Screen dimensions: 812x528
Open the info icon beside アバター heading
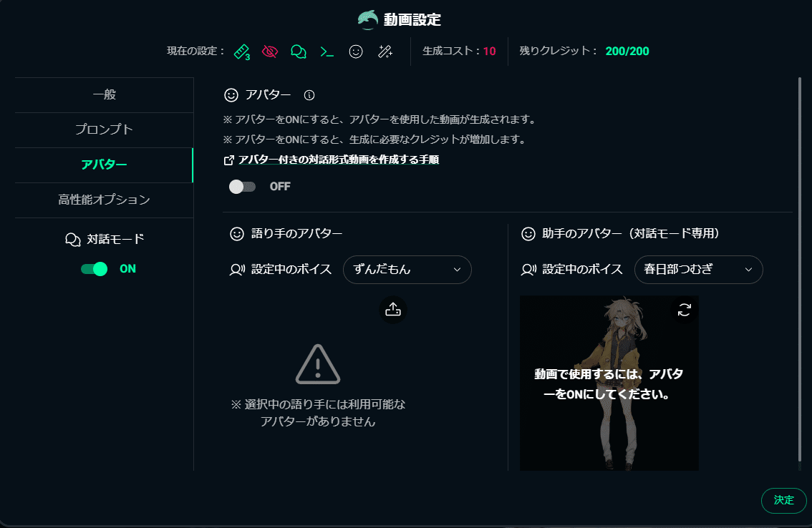[x=309, y=95]
